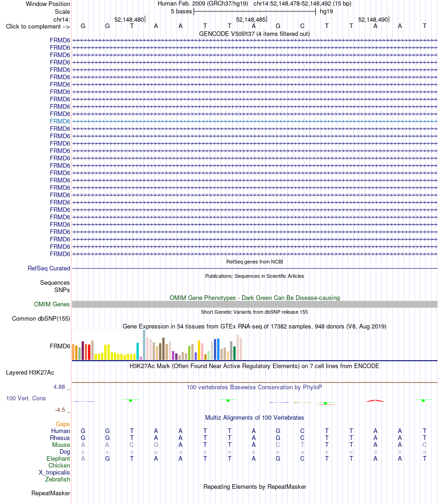Click the chr14:52,148,478-52,148,492 (15 bp) position text

[x=302, y=4]
